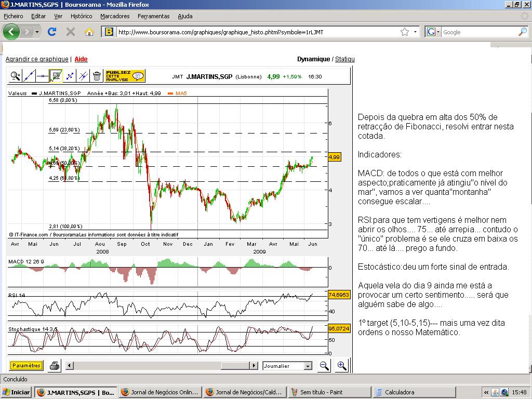The height and width of the screenshot is (399, 532).
Task: Open the address bar history dropdown arrow
Action: [415, 32]
